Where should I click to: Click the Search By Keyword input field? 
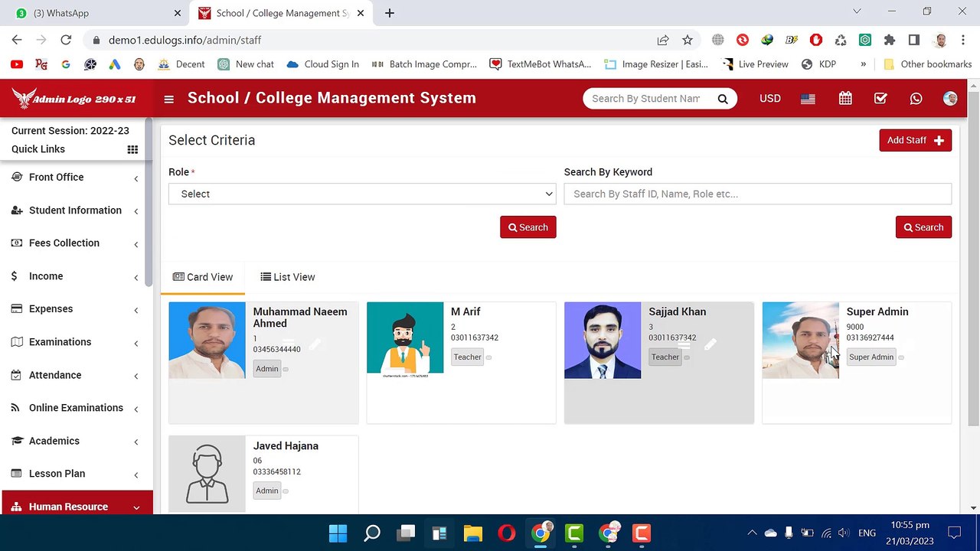[758, 194]
